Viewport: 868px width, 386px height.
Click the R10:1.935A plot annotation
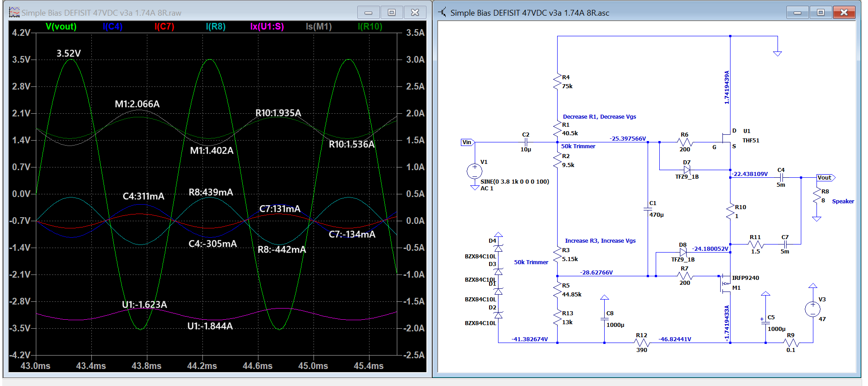click(278, 113)
